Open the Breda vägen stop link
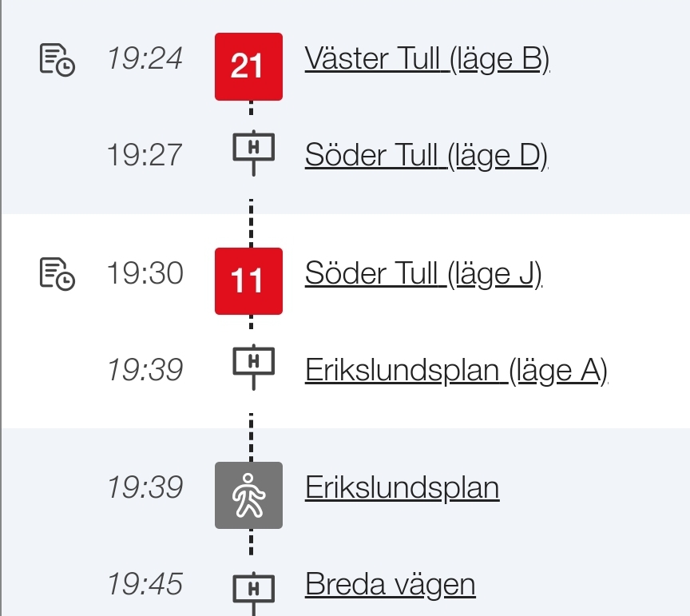Viewport: 690px width, 616px height. (390, 585)
